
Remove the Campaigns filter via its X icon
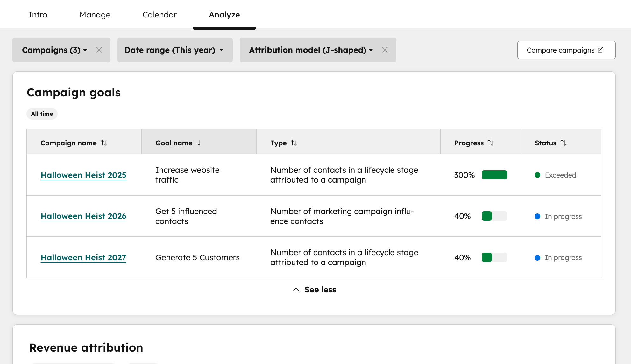99,50
